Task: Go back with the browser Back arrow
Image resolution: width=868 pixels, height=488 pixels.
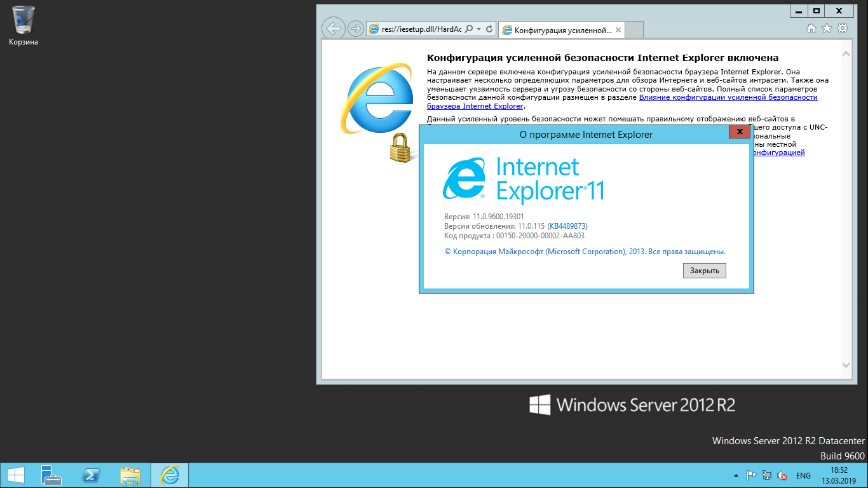Action: tap(334, 29)
